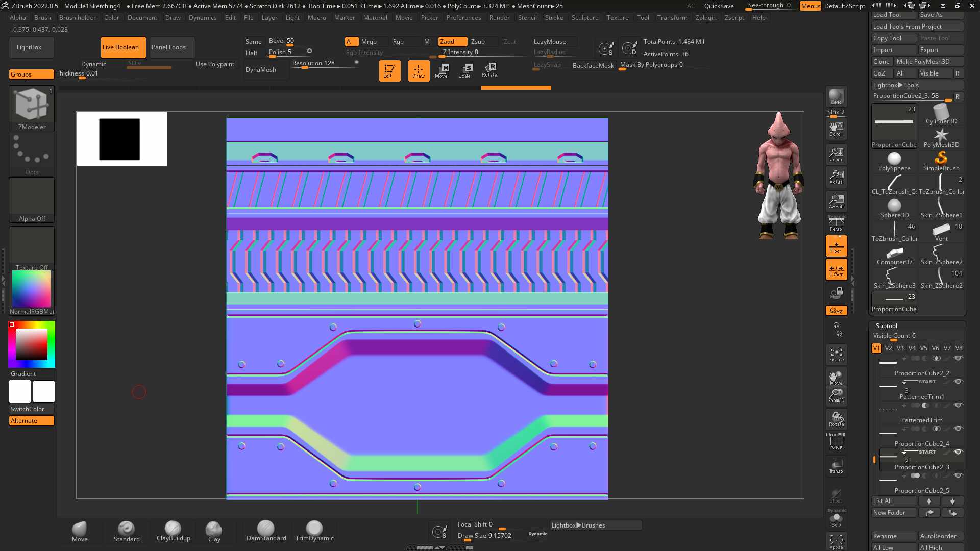Select the Rotate gizmo icon

click(x=489, y=70)
